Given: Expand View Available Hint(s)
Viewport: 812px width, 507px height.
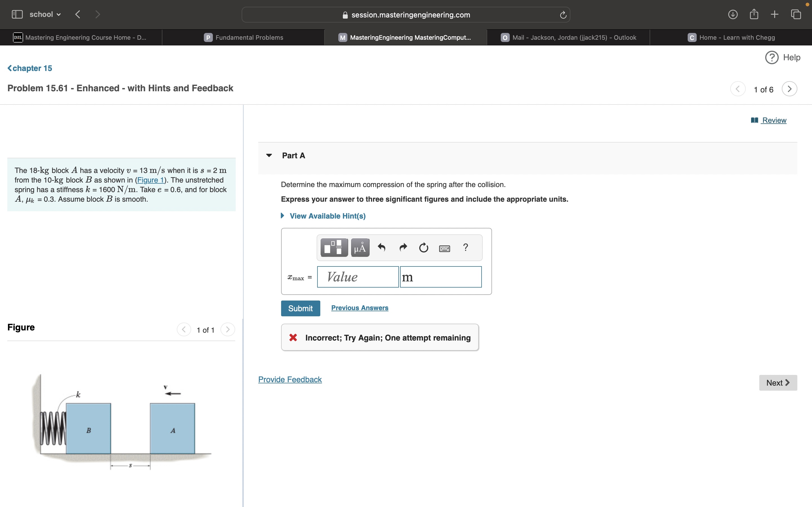Looking at the screenshot, I should coord(327,216).
